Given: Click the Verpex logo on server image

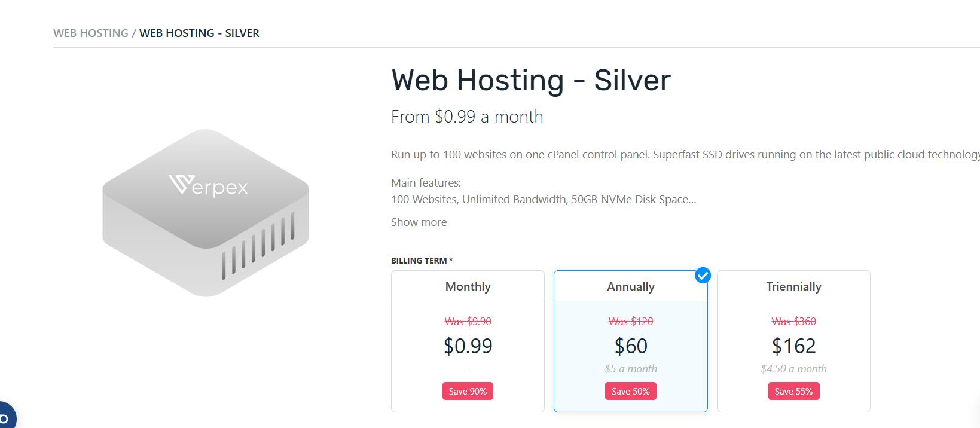Looking at the screenshot, I should (x=208, y=186).
